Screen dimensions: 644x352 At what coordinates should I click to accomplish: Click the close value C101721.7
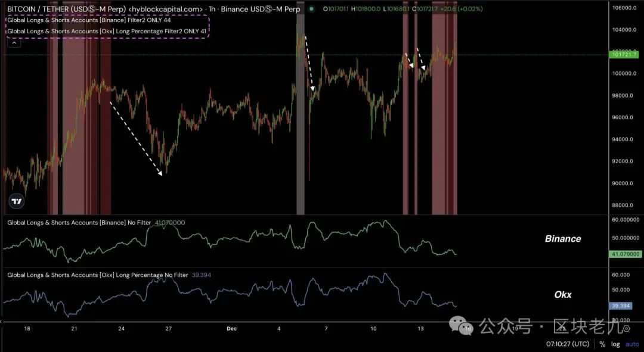coord(425,8)
